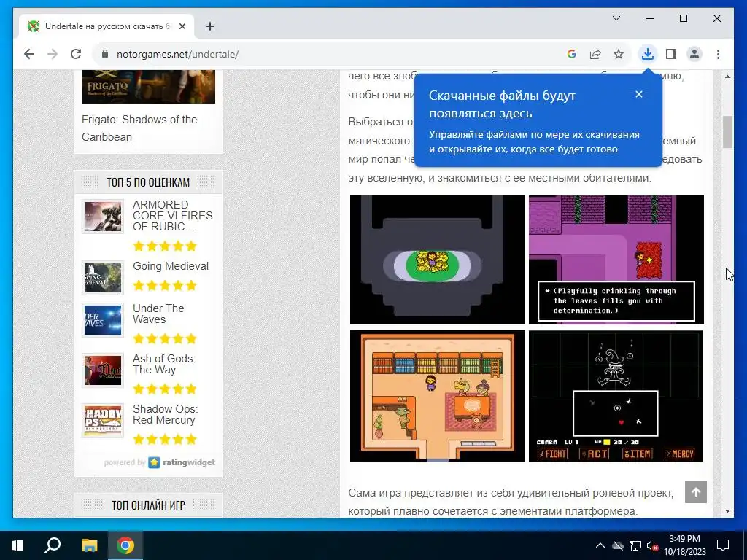Image resolution: width=747 pixels, height=560 pixels.
Task: Click the Google icon in address bar
Action: pyautogui.click(x=572, y=54)
